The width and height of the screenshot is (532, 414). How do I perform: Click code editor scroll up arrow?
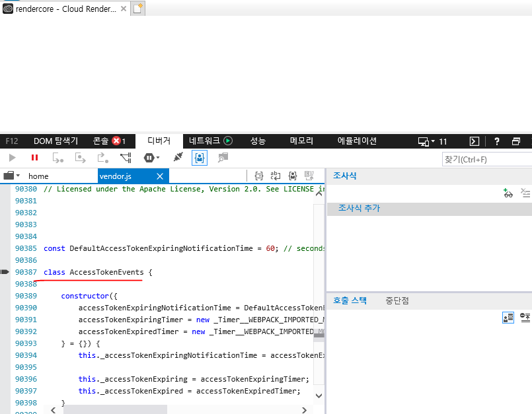pos(319,194)
